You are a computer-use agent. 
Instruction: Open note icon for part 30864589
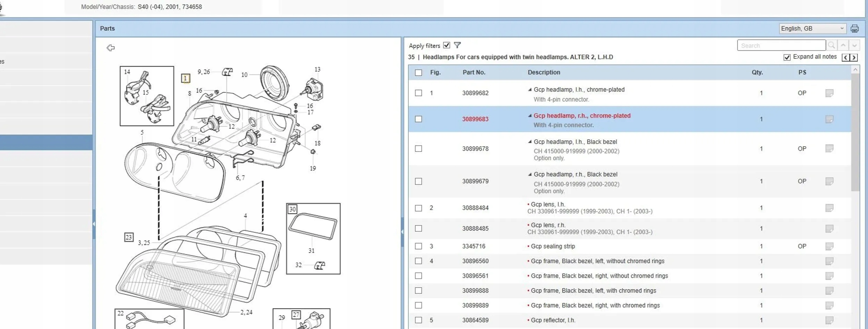[x=829, y=320]
